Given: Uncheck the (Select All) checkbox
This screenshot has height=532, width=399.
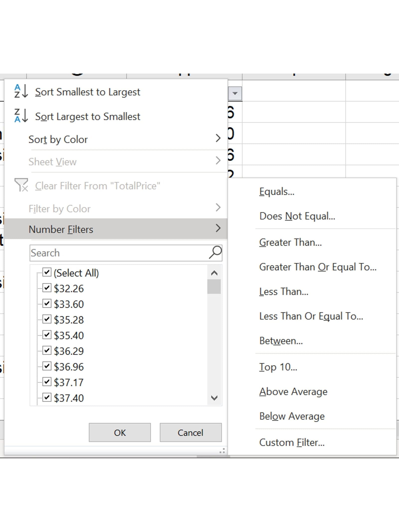Looking at the screenshot, I should tap(47, 272).
